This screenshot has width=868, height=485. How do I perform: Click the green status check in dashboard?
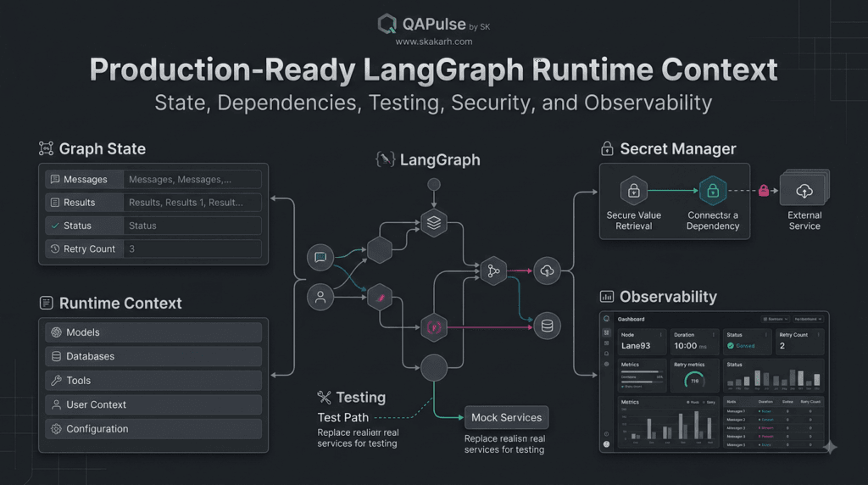731,346
